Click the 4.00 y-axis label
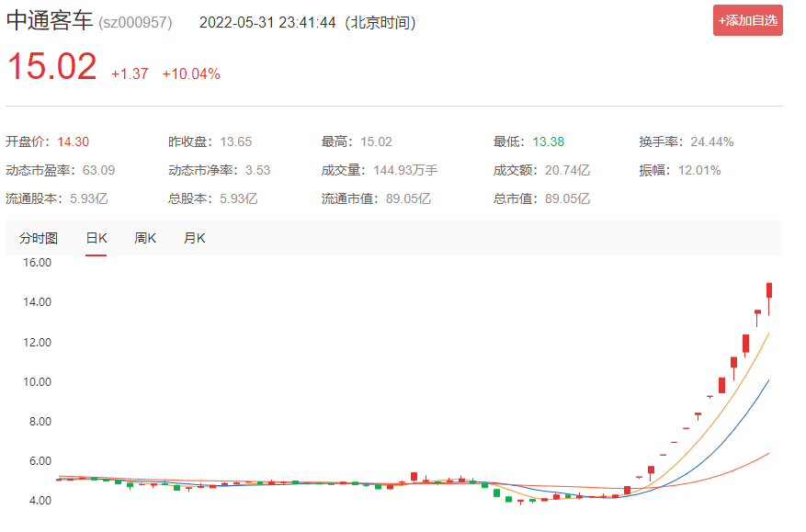This screenshot has width=806, height=532. (40, 501)
